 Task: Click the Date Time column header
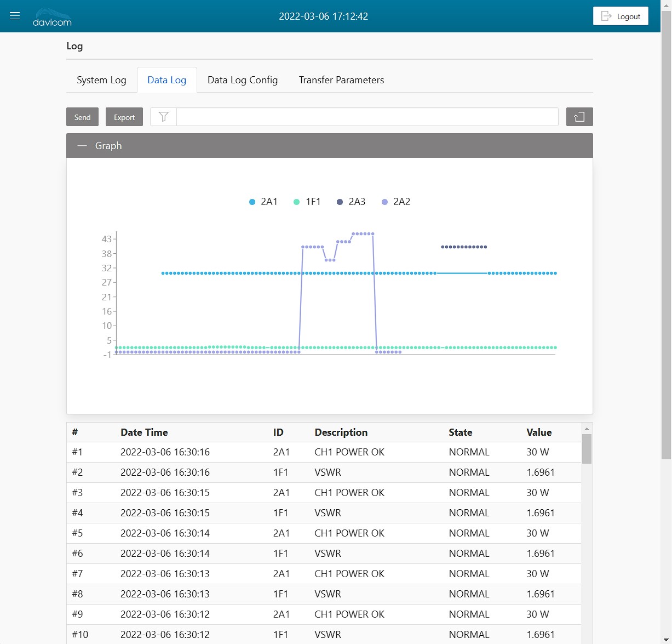(x=144, y=432)
